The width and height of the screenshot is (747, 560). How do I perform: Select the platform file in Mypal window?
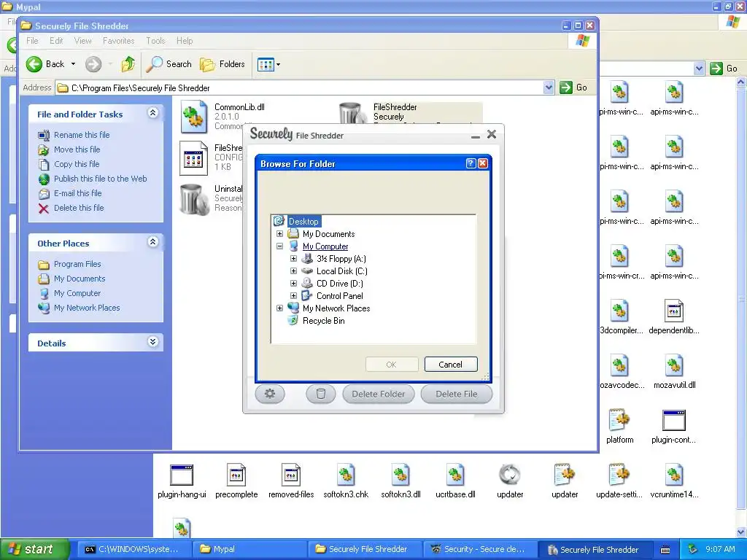[620, 427]
